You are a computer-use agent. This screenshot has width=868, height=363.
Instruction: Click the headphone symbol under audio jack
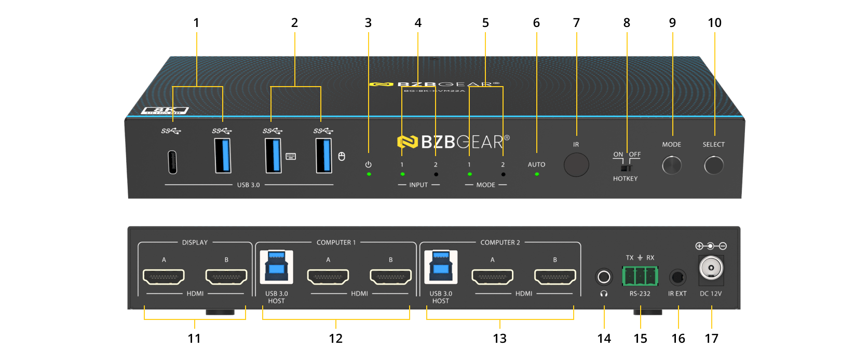[604, 294]
